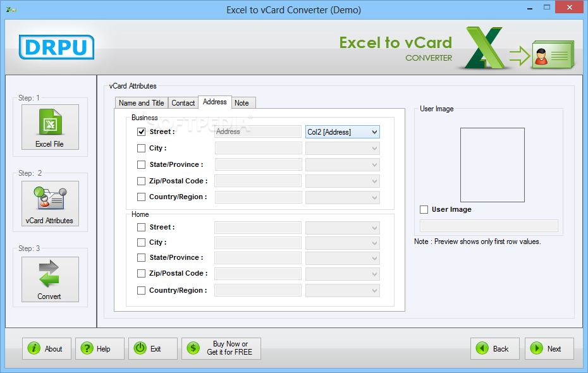Enable Home Zip/Postal Code checkbox

(x=142, y=274)
